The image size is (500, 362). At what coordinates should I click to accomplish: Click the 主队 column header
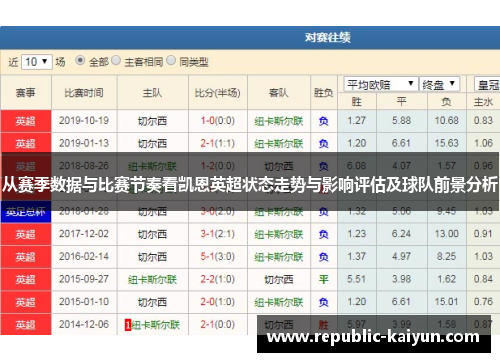click(x=152, y=92)
